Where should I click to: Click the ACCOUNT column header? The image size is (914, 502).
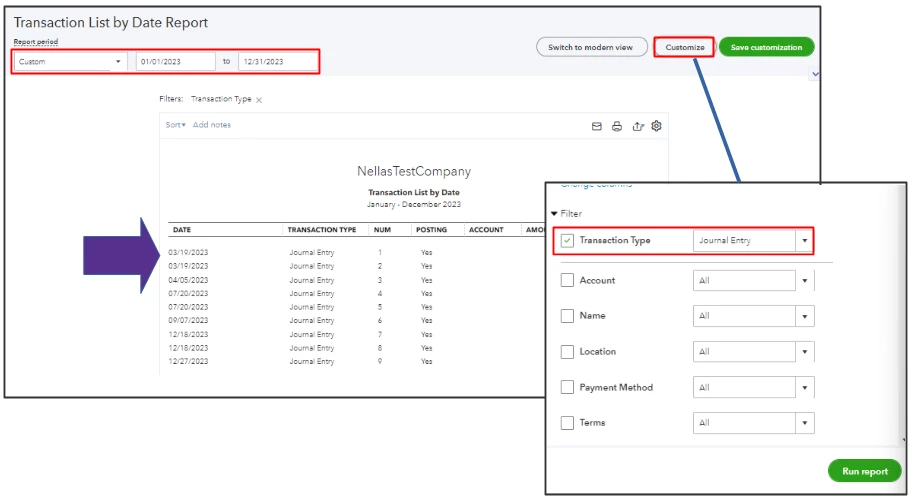486,230
